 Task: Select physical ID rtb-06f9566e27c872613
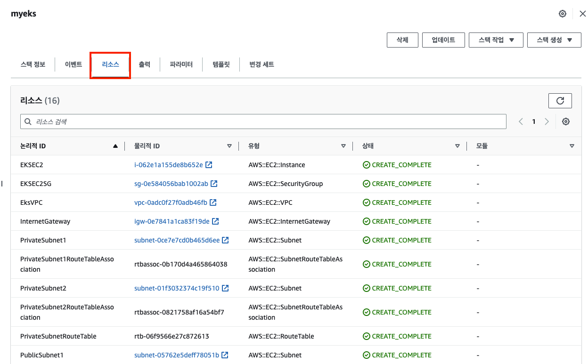[171, 336]
